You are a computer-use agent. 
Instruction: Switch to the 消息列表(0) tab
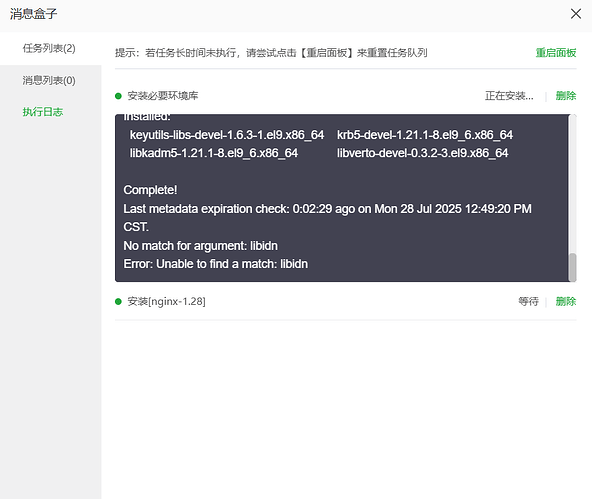click(49, 80)
